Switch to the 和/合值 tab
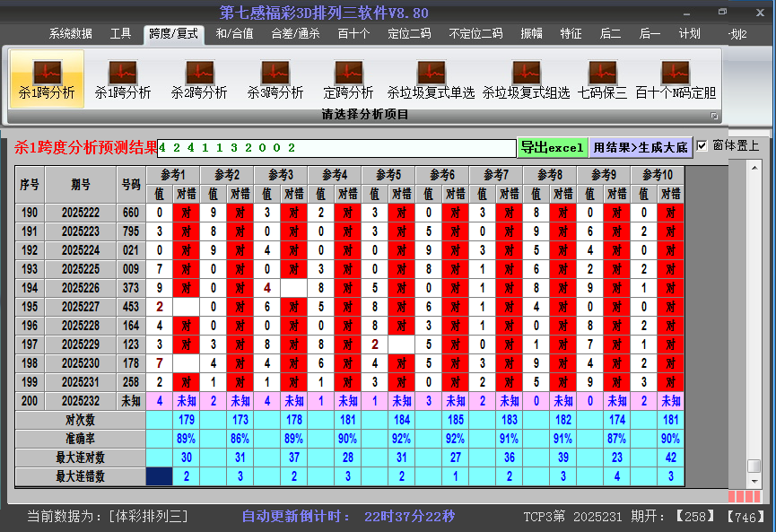The image size is (776, 532). point(234,34)
